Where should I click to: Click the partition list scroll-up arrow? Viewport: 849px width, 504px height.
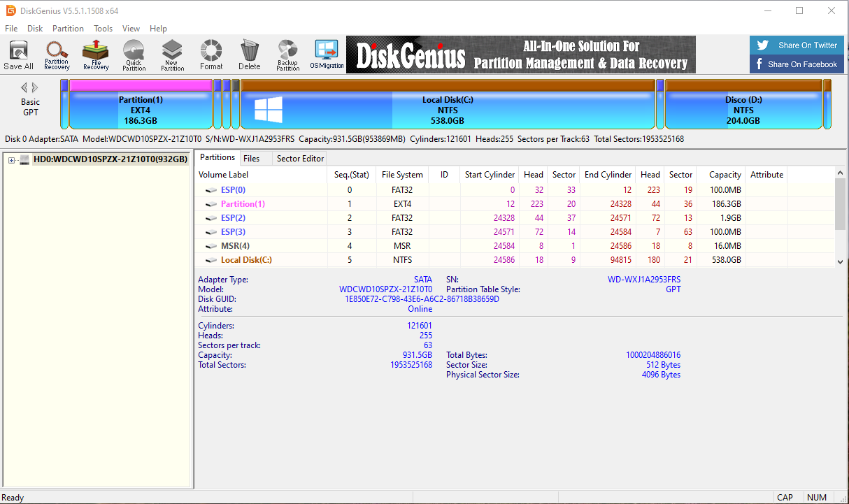pyautogui.click(x=841, y=172)
